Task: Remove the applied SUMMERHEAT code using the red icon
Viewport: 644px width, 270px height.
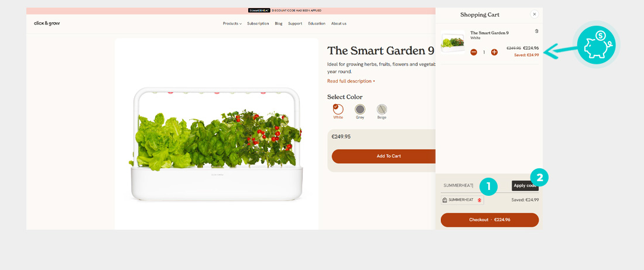Action: pos(479,200)
